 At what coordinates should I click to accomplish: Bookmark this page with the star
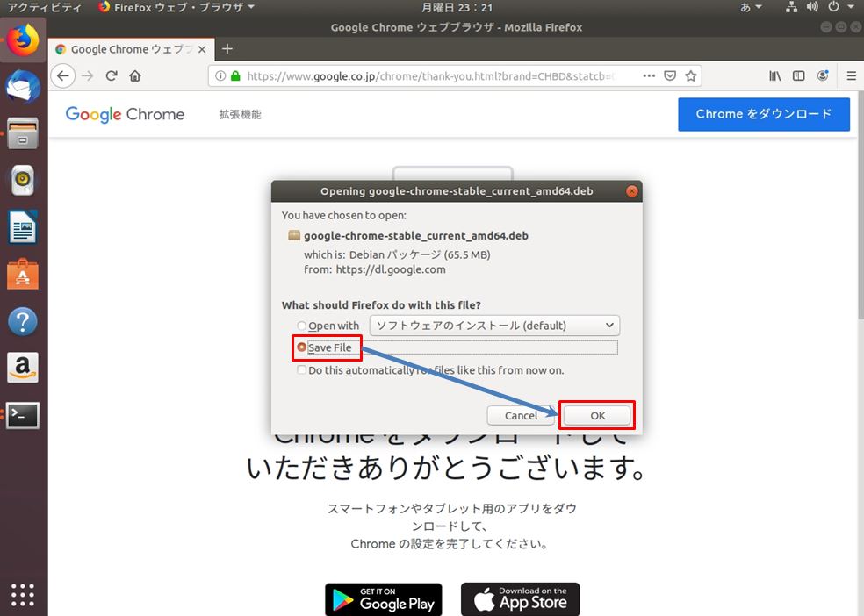[x=691, y=76]
